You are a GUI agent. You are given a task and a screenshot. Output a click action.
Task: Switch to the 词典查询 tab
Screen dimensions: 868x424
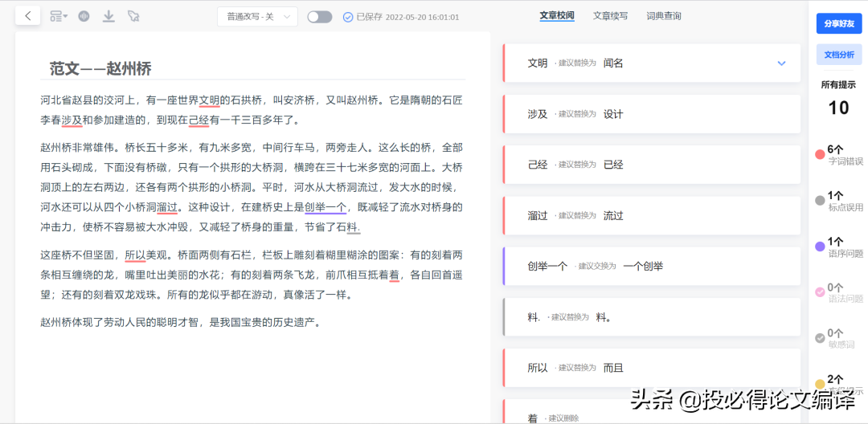(x=664, y=16)
